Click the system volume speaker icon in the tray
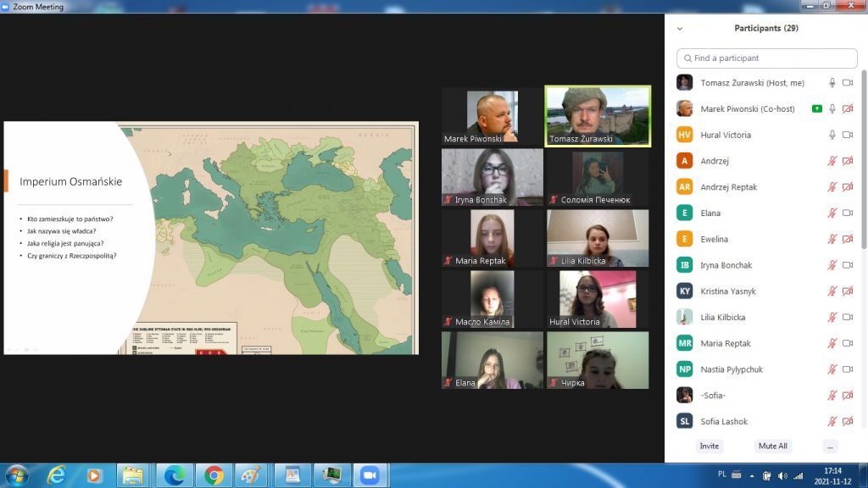Image resolution: width=868 pixels, height=488 pixels. pos(782,475)
